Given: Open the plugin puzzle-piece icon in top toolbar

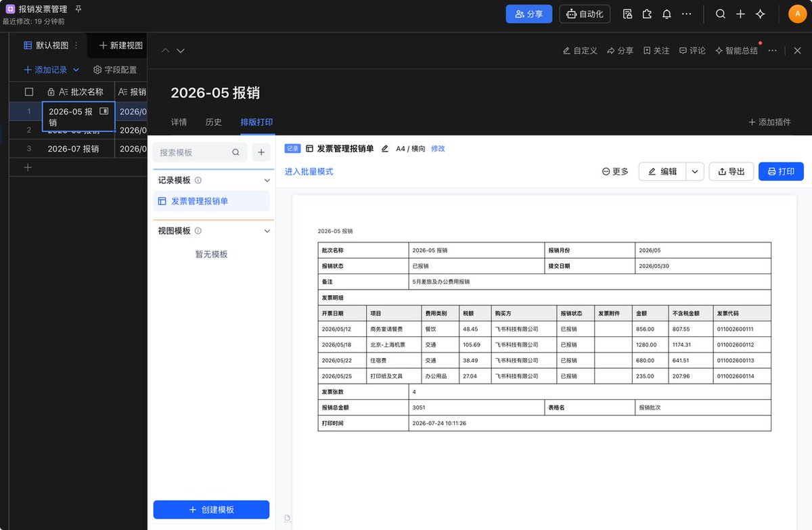Looking at the screenshot, I should click(647, 14).
